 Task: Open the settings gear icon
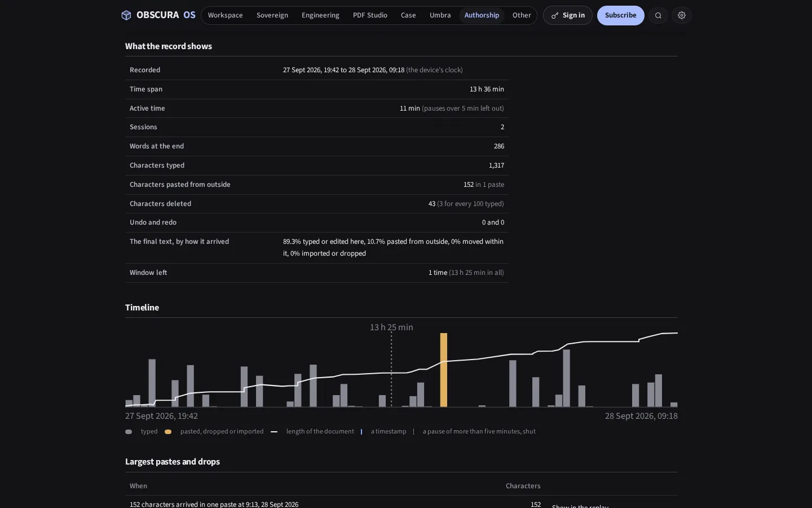coord(682,15)
